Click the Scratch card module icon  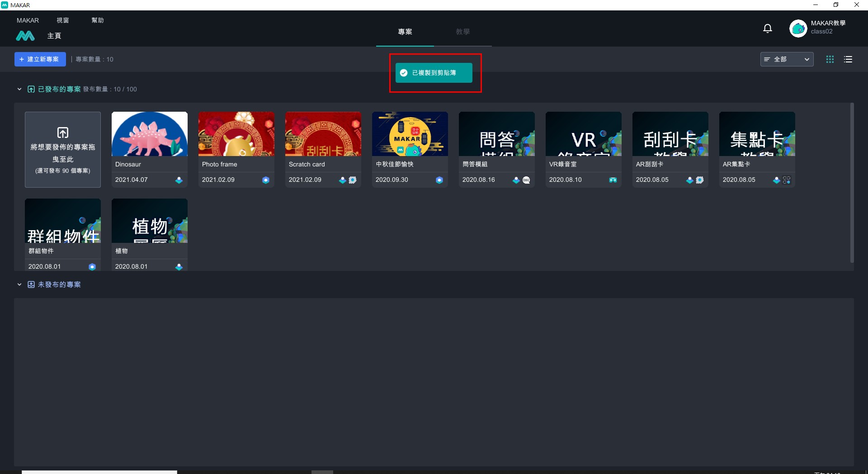point(353,180)
